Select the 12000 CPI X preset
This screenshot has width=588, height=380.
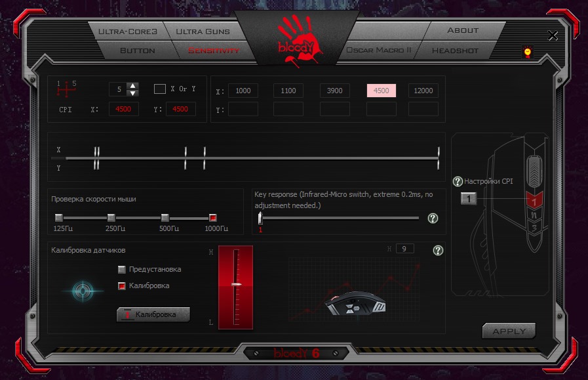(423, 91)
